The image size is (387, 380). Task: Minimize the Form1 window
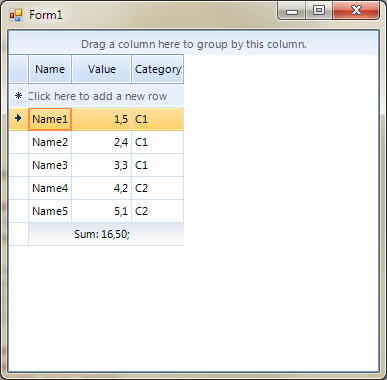point(292,10)
